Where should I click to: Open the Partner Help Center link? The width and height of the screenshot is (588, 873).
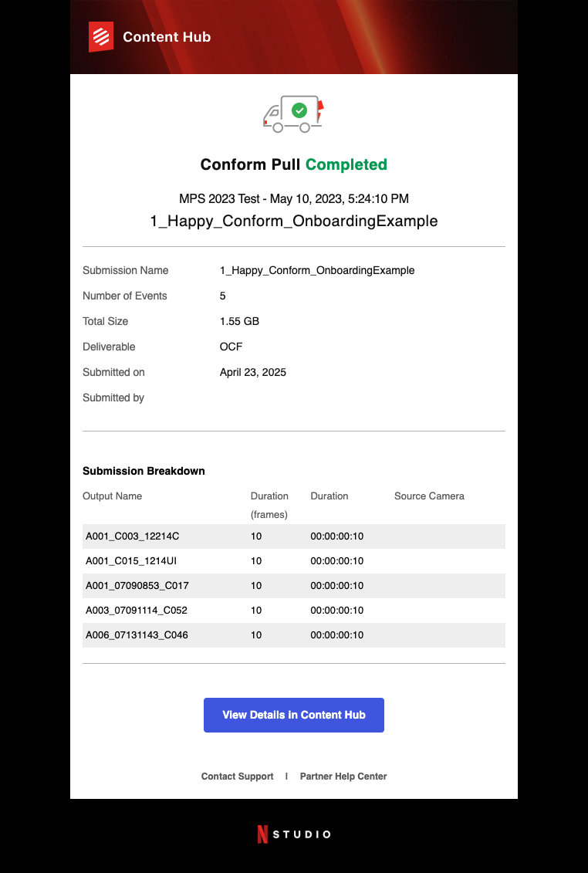click(343, 776)
